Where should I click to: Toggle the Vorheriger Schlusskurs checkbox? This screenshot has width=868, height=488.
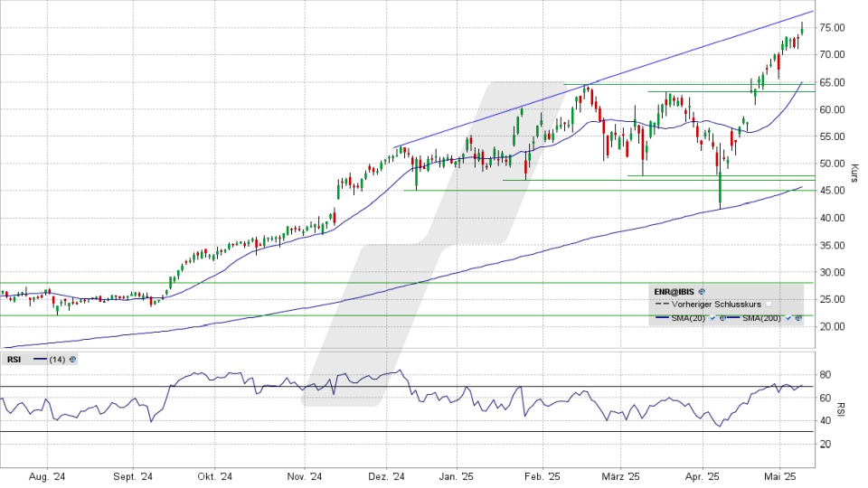click(x=769, y=305)
